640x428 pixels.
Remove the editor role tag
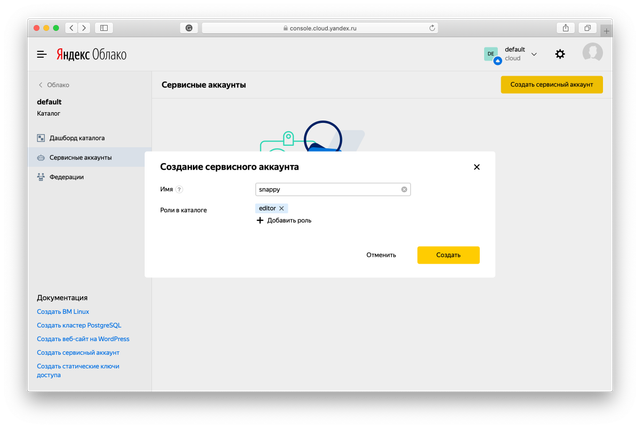pyautogui.click(x=282, y=208)
